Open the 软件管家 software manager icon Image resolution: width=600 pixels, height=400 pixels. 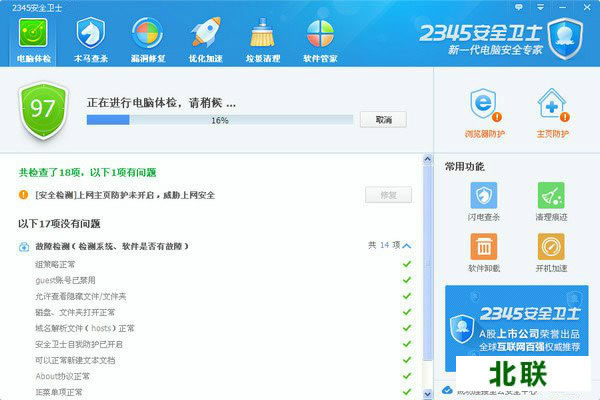point(320,31)
